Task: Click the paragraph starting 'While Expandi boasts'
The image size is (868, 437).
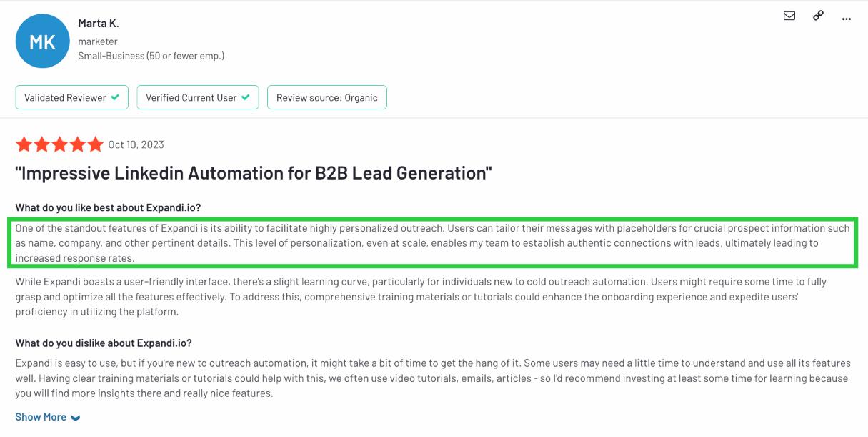Action: point(421,297)
